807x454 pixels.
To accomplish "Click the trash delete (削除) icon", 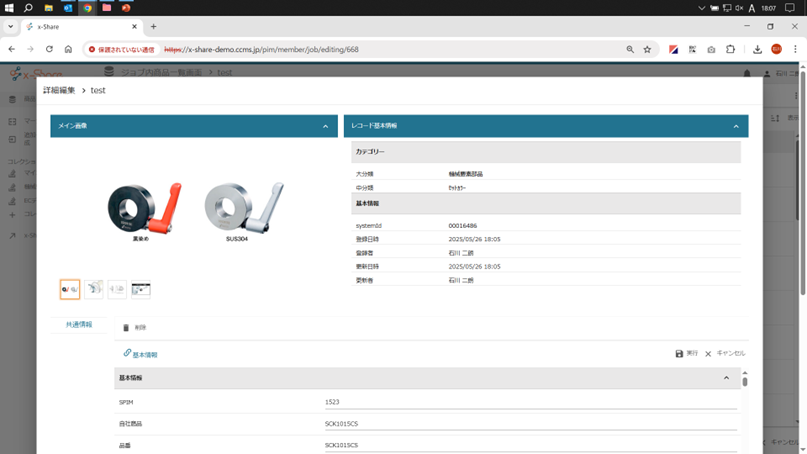I will point(126,327).
